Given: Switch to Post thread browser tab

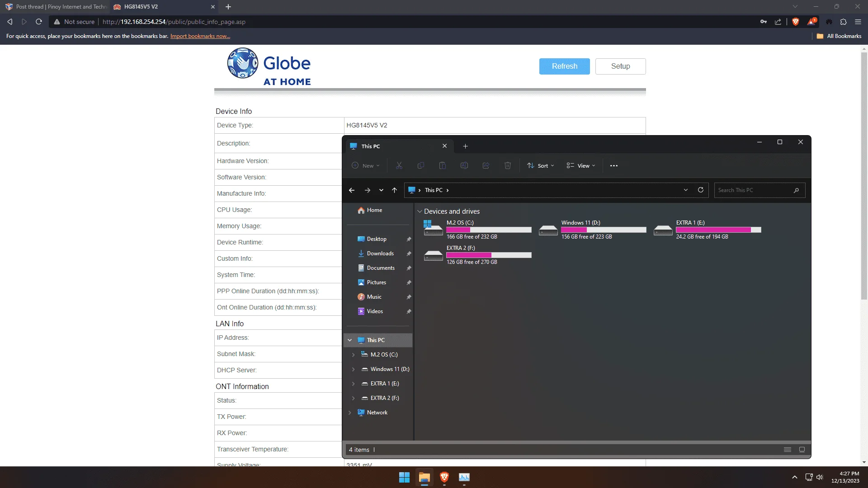Looking at the screenshot, I should tap(56, 7).
